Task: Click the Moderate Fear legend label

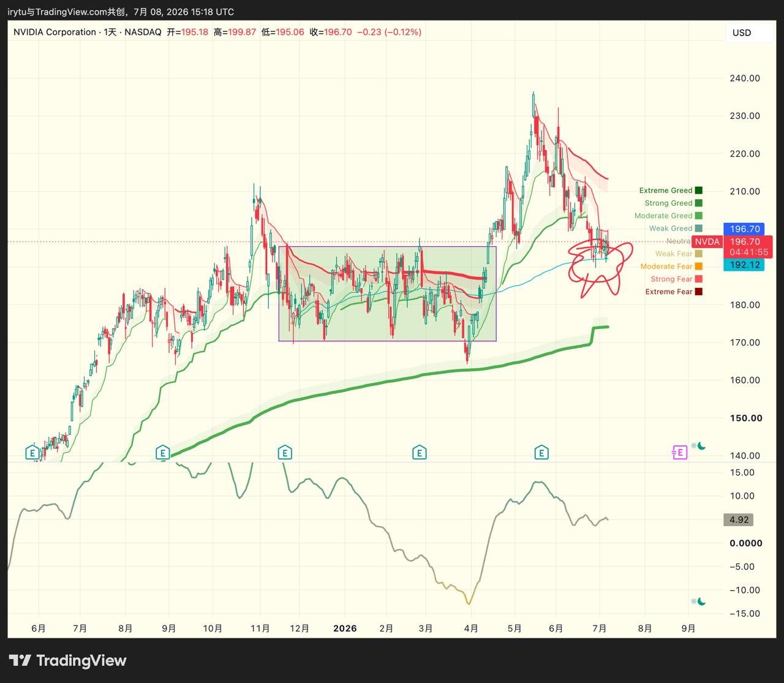Action: (x=666, y=266)
